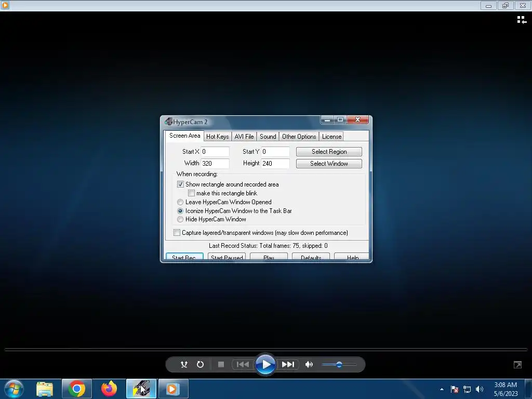
Task: Show hidden tray icons arrow
Action: coord(442,390)
